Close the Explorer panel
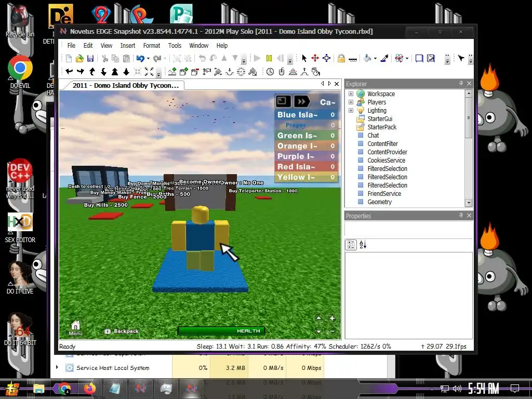Image resolution: width=532 pixels, height=399 pixels. pyautogui.click(x=469, y=84)
